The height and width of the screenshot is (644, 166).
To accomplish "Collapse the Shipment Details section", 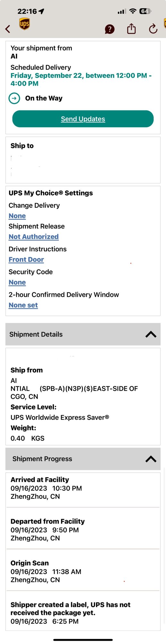I will coord(151,334).
